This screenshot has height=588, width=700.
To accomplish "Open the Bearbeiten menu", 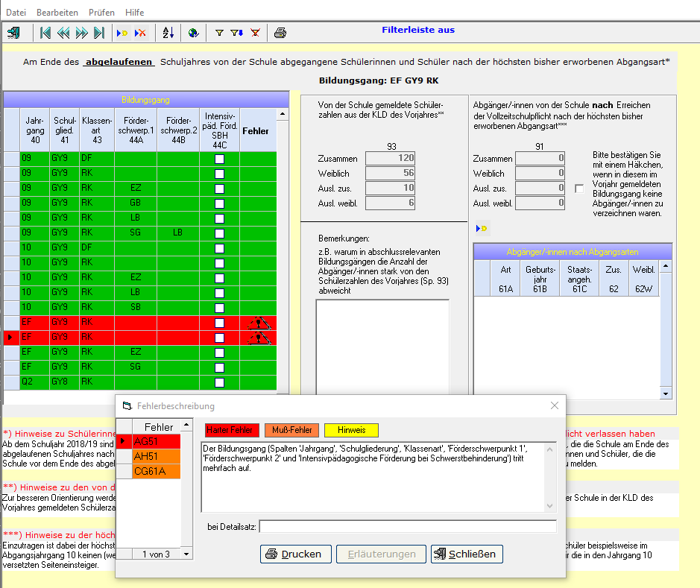I will coord(57,13).
